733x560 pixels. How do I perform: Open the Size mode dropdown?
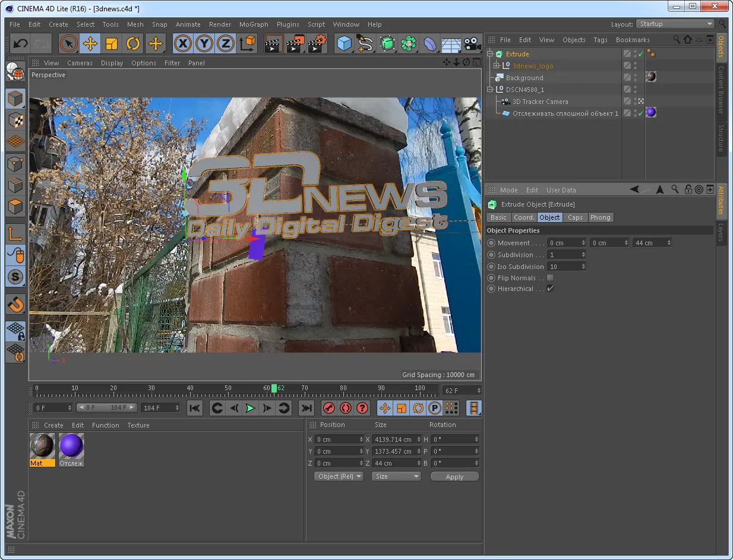point(396,476)
